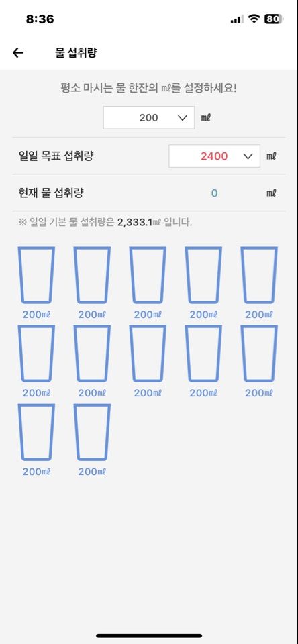Open the 200 ㎖ cup size dropdown
Image resolution: width=298 pixels, height=644 pixels.
pos(149,118)
